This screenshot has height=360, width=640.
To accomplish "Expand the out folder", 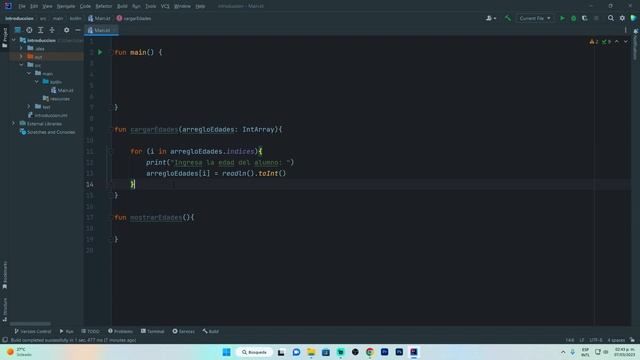I will [x=21, y=57].
